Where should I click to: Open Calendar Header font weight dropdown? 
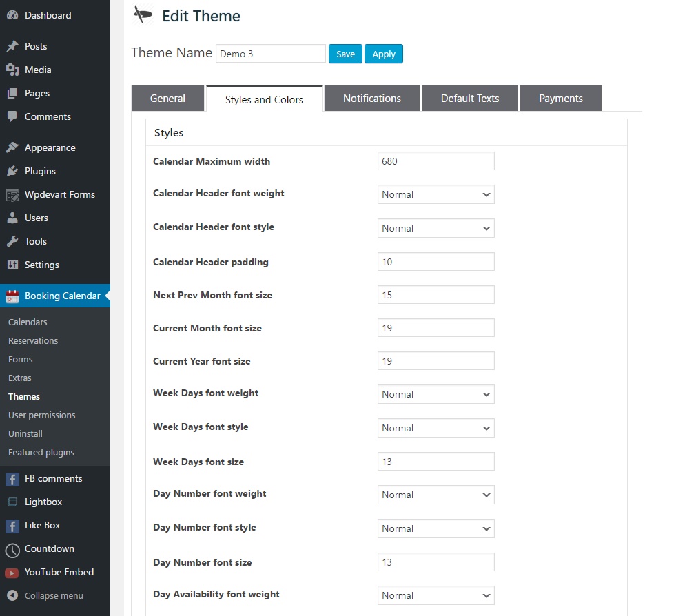point(436,194)
